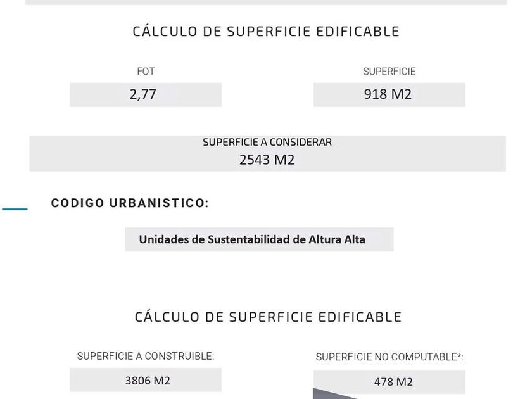Screen dimensions: 532x399
Task: Select the SUPERFICIE A CONSIDERAR label
Action: (x=267, y=142)
